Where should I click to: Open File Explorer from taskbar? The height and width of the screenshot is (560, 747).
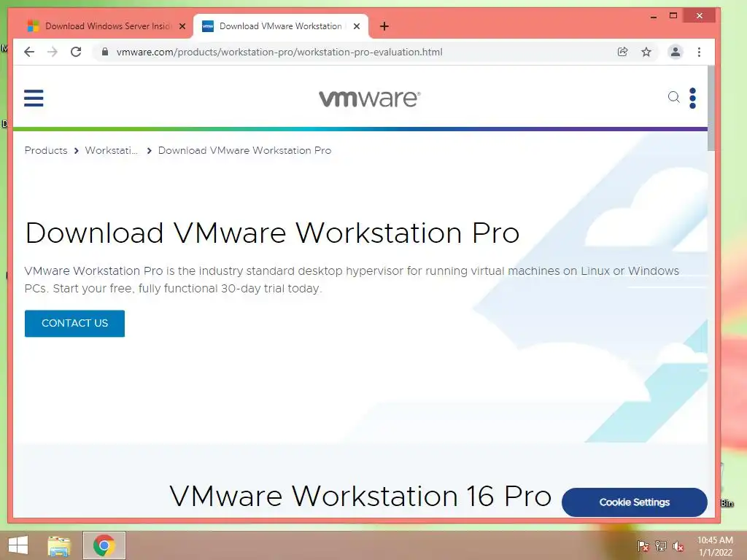[x=59, y=545]
